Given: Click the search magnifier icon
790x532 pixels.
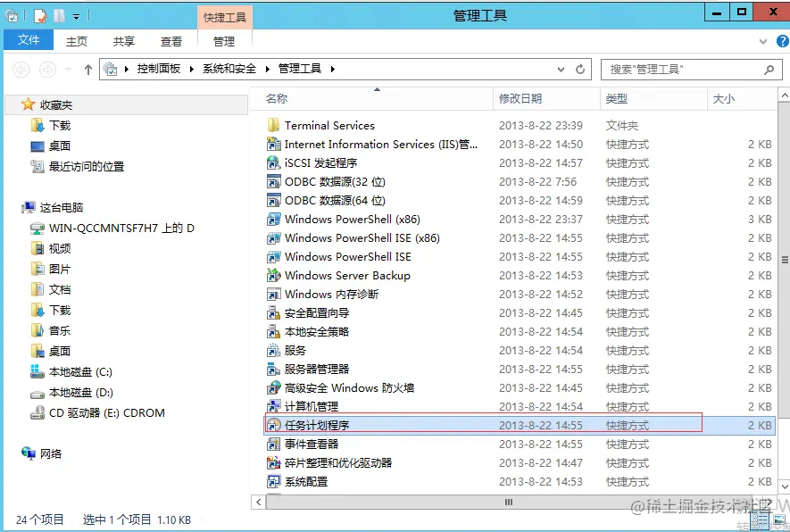Looking at the screenshot, I should (769, 70).
